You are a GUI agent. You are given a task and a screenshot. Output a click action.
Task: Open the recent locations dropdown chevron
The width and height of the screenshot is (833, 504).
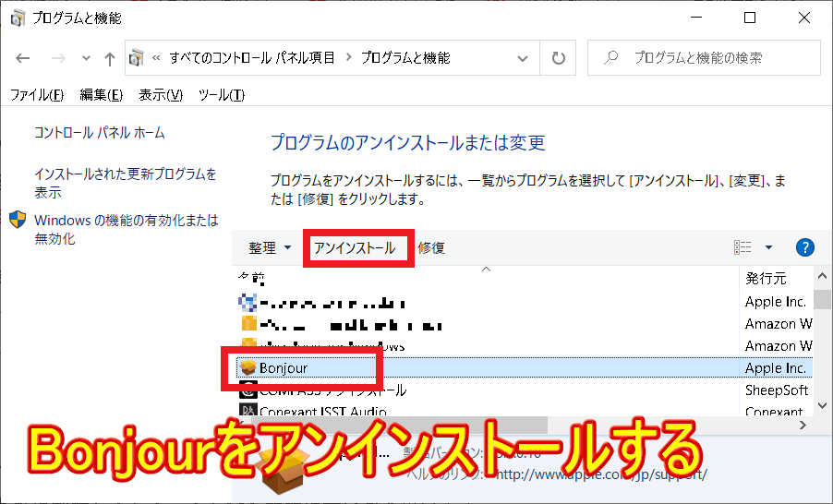(x=86, y=58)
